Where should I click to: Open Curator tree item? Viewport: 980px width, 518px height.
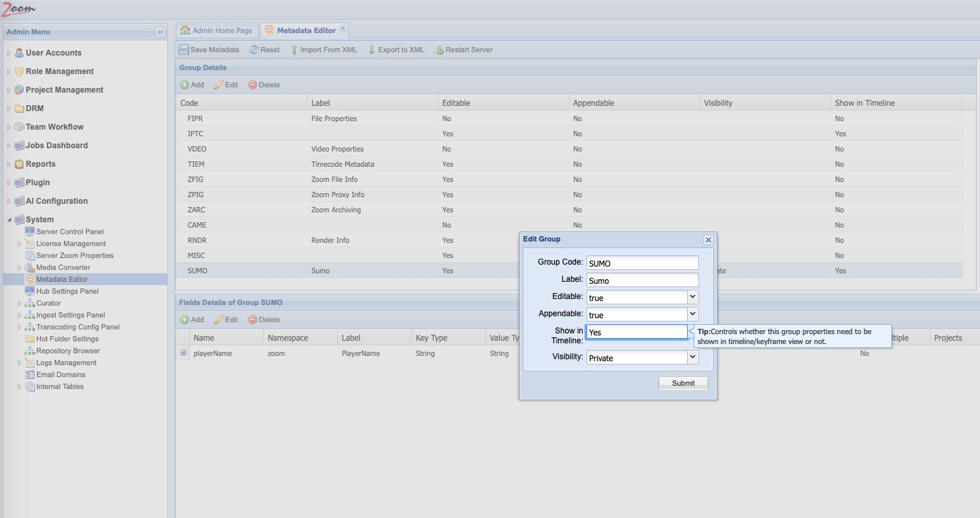(x=48, y=303)
